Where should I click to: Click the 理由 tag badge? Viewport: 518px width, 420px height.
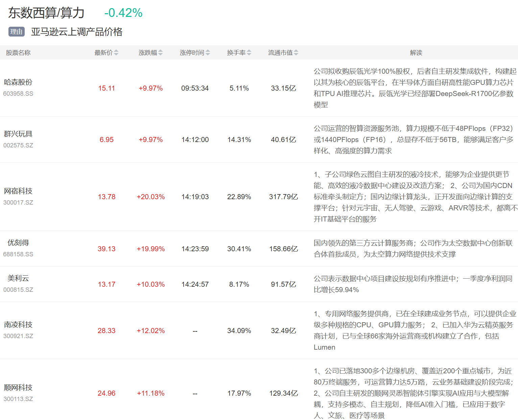tap(16, 32)
